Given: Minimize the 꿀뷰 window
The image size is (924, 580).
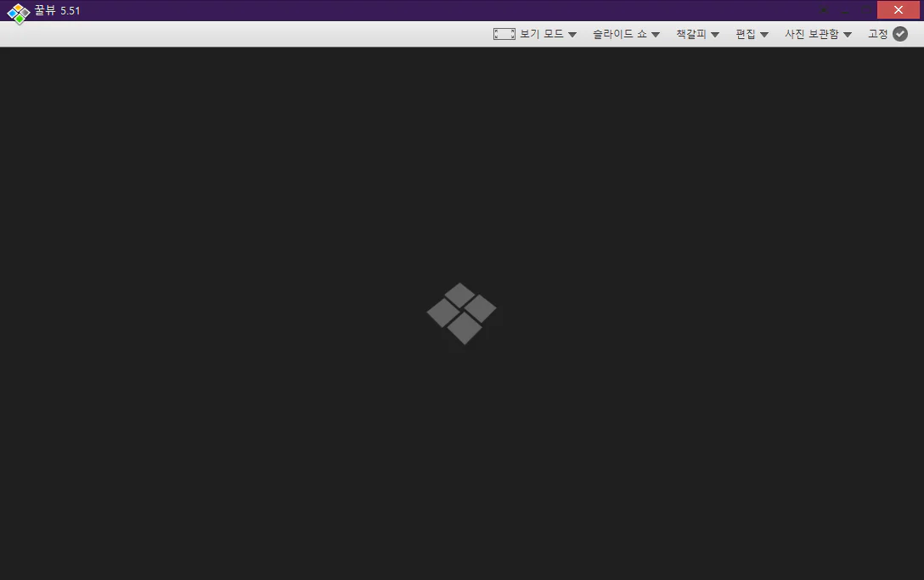Looking at the screenshot, I should 845,10.
